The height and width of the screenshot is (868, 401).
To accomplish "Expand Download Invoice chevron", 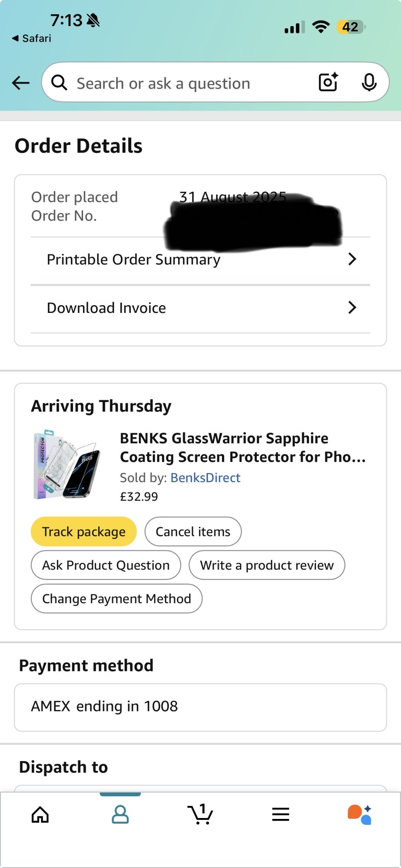I will click(352, 307).
